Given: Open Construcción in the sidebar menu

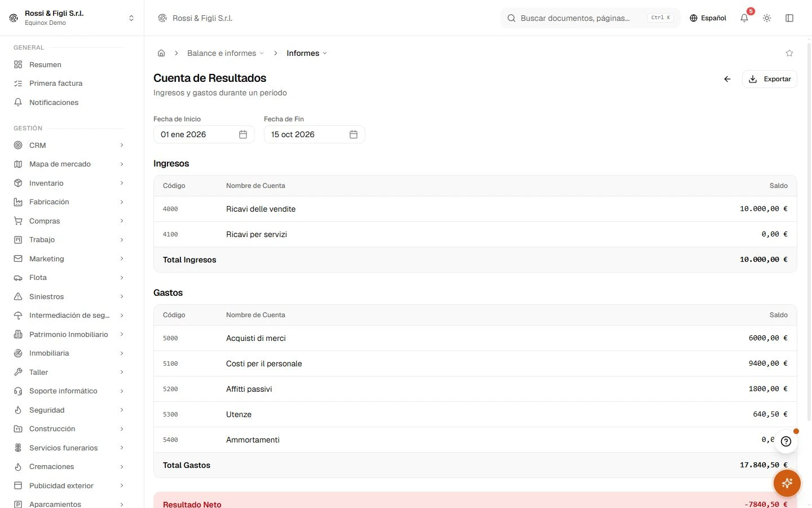Looking at the screenshot, I should (69, 429).
